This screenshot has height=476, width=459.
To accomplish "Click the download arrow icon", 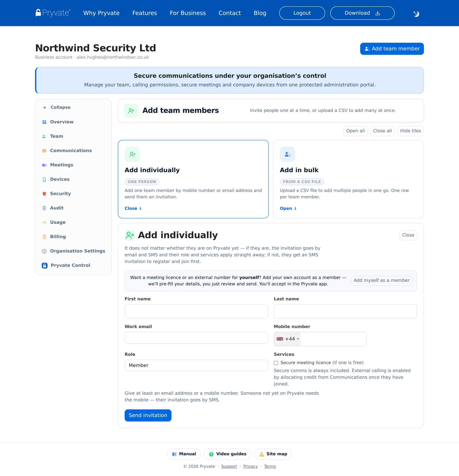I will coord(378,13).
